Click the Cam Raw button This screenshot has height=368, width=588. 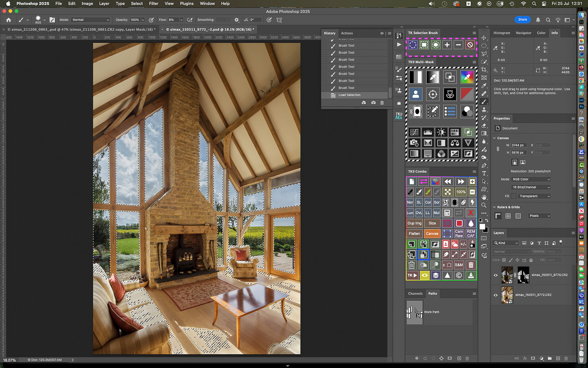[x=459, y=233]
